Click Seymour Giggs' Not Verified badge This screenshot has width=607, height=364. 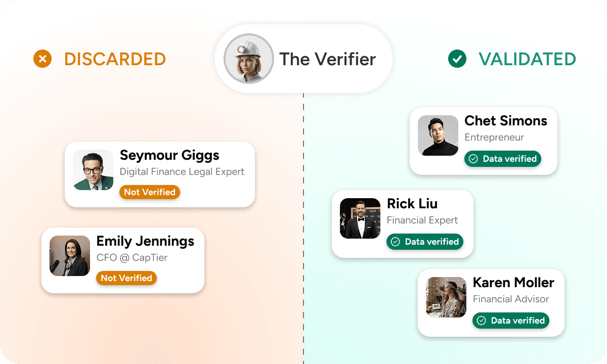[x=150, y=192]
